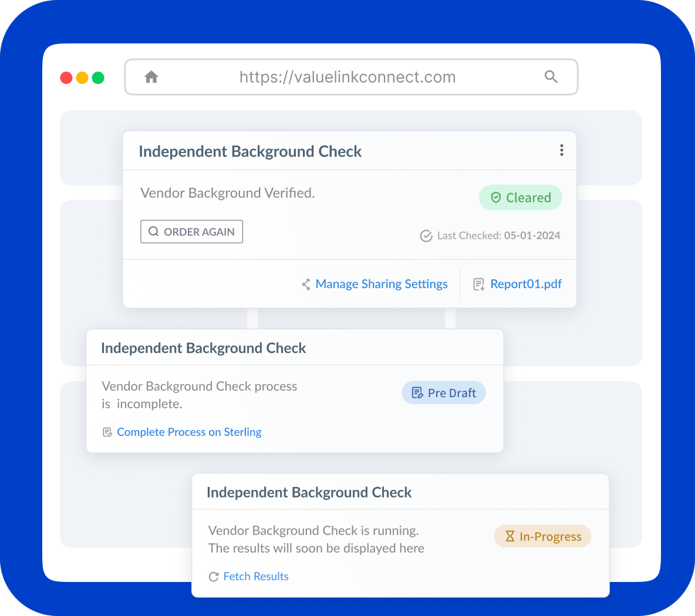Viewport: 695px width, 616px height.
Task: Click the search magnifier icon in address bar
Action: pos(551,77)
